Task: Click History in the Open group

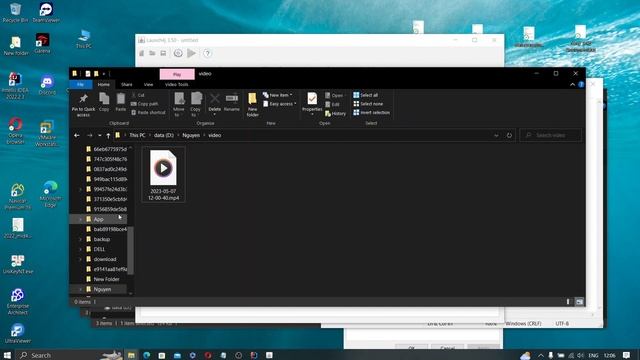Action: pos(336,113)
